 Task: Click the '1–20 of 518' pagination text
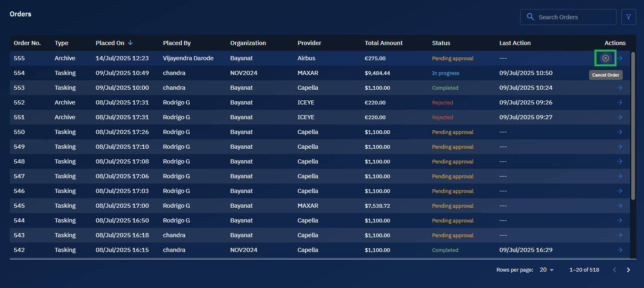[584, 270]
